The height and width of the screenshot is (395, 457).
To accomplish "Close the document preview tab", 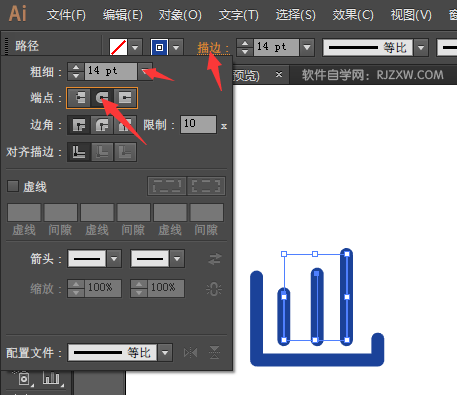I will [x=279, y=74].
